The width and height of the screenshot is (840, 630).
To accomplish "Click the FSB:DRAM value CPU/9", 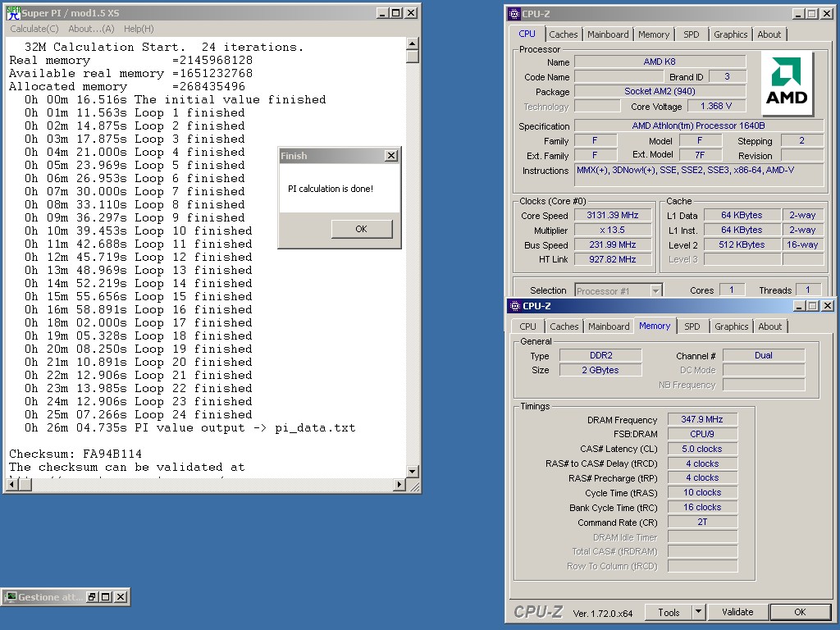I will (x=702, y=434).
